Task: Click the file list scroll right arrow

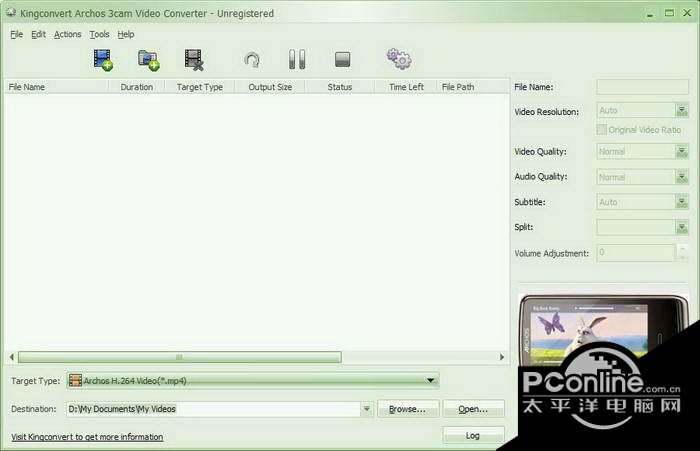Action: 502,357
